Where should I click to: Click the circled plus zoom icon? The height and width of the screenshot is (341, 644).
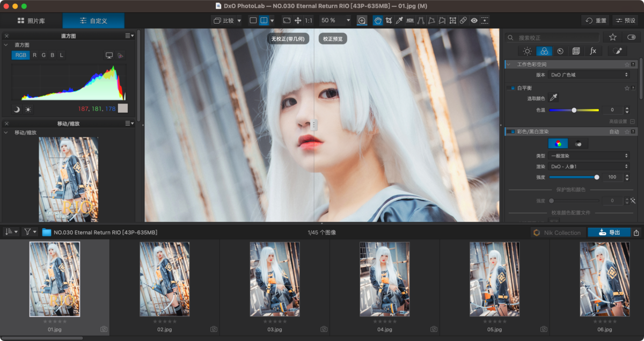click(362, 20)
